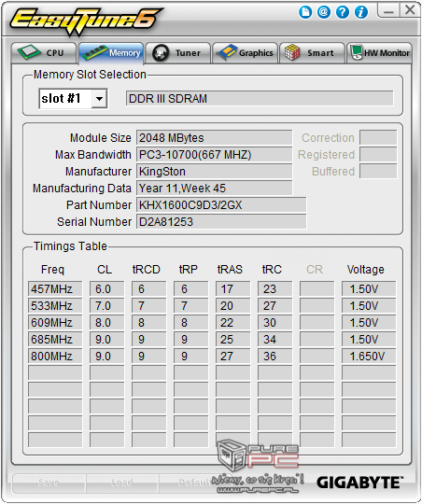Click tRAS value 20
This screenshot has width=422, height=504.
pyautogui.click(x=232, y=306)
